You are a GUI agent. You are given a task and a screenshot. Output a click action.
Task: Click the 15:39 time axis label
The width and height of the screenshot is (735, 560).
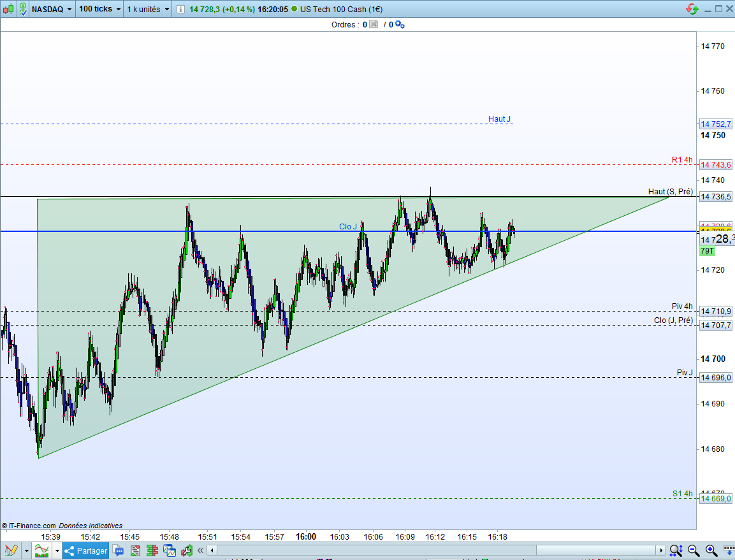pyautogui.click(x=50, y=537)
